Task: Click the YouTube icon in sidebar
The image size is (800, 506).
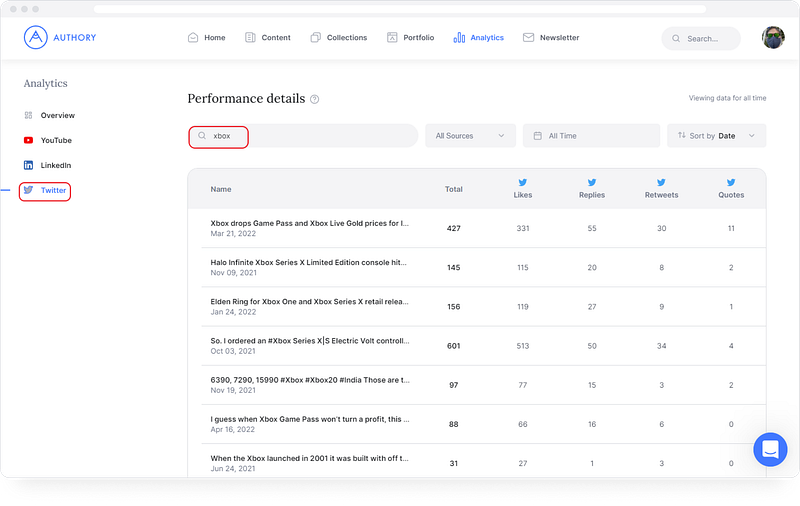Action: pos(29,140)
